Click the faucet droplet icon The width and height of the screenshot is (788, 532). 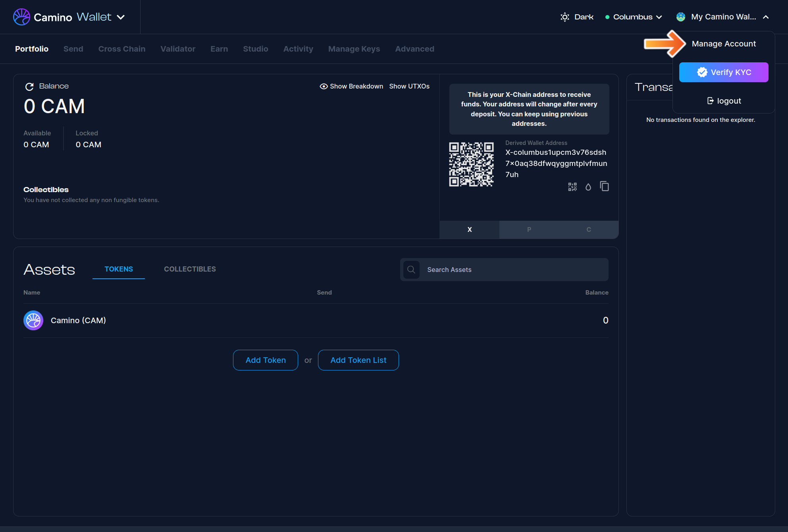[x=588, y=187]
